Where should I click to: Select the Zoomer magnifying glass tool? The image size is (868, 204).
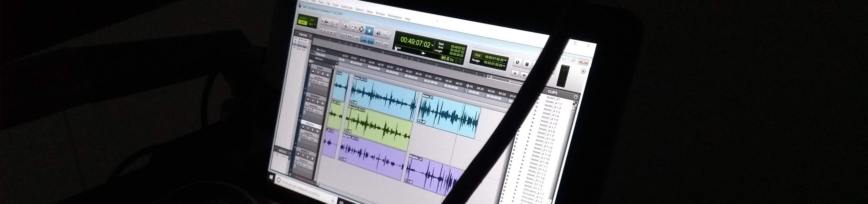click(x=345, y=25)
